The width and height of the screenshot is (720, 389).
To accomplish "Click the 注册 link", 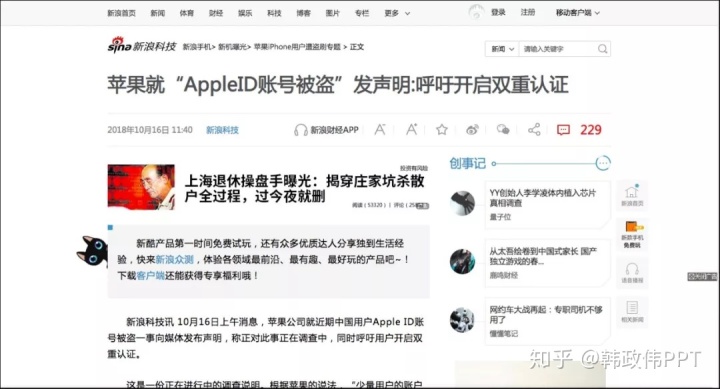I will coord(528,12).
